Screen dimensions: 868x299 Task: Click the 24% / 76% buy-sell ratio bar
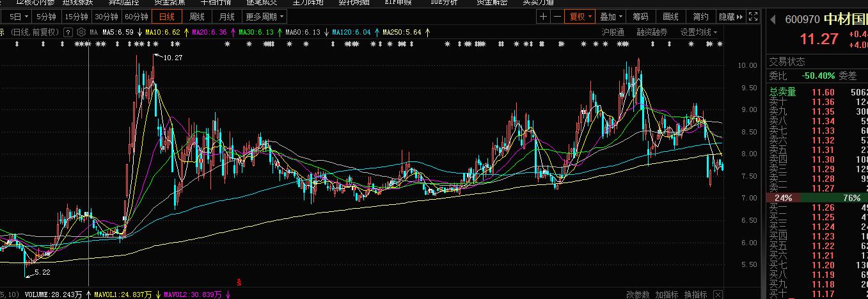(818, 198)
